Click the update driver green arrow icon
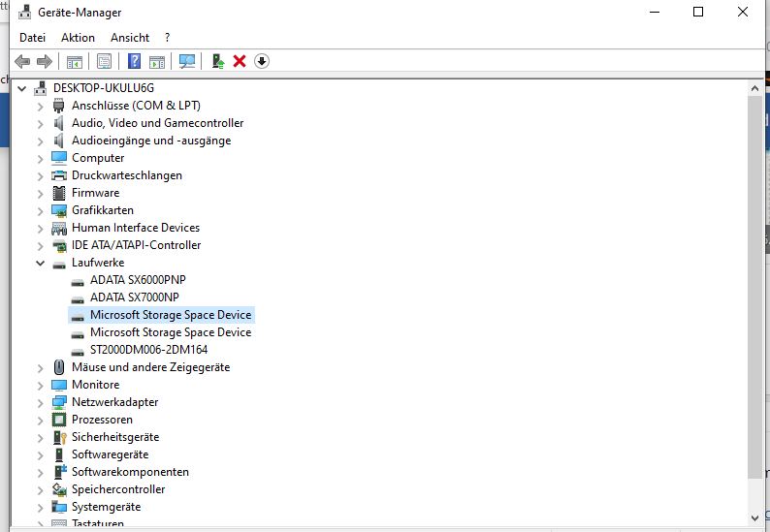This screenshot has width=770, height=532. pyautogui.click(x=218, y=61)
